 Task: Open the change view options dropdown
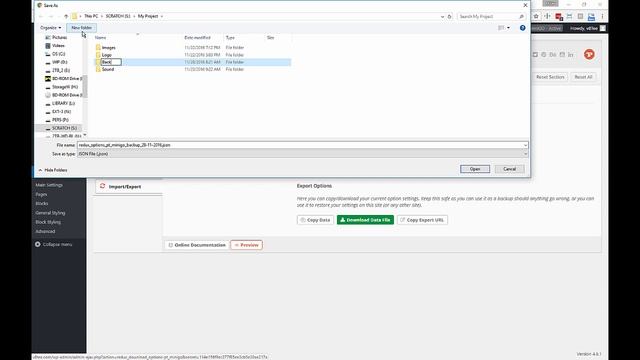point(508,28)
